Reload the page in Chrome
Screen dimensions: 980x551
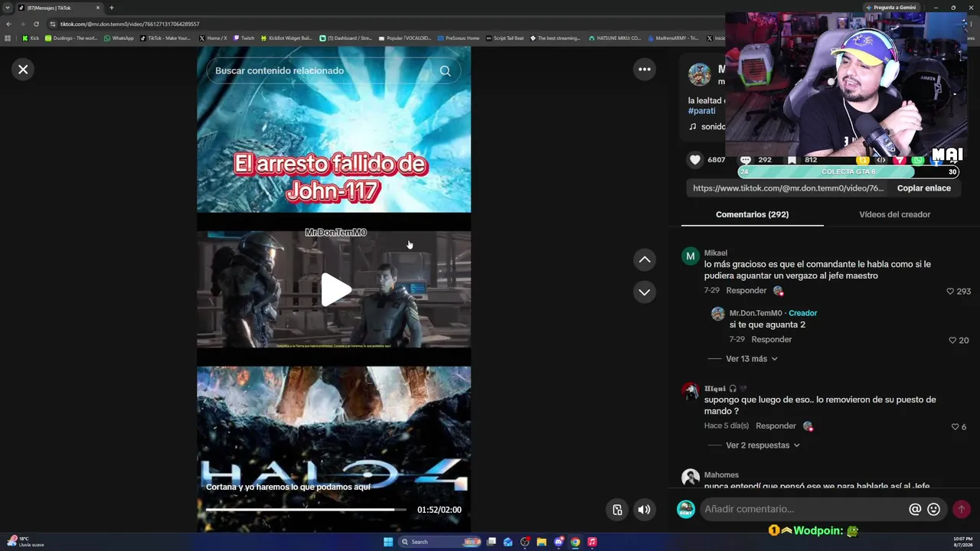(x=36, y=24)
